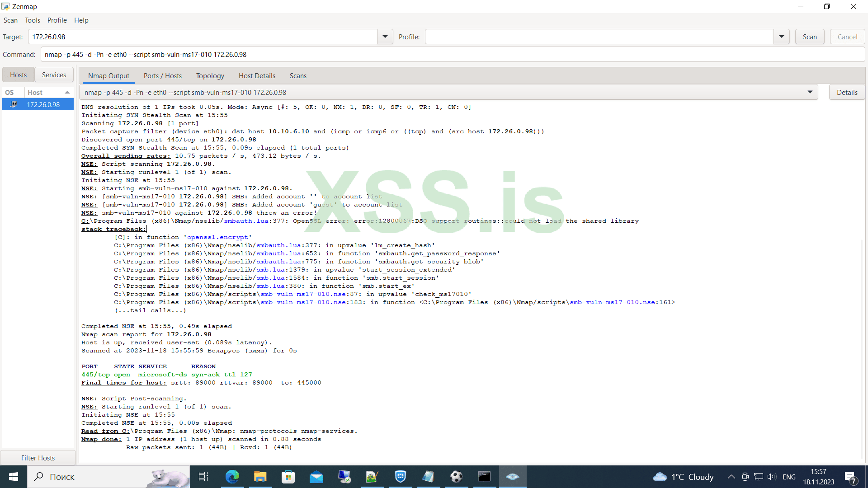Open the command prompt taskbar icon
The height and width of the screenshot is (488, 868).
484,477
